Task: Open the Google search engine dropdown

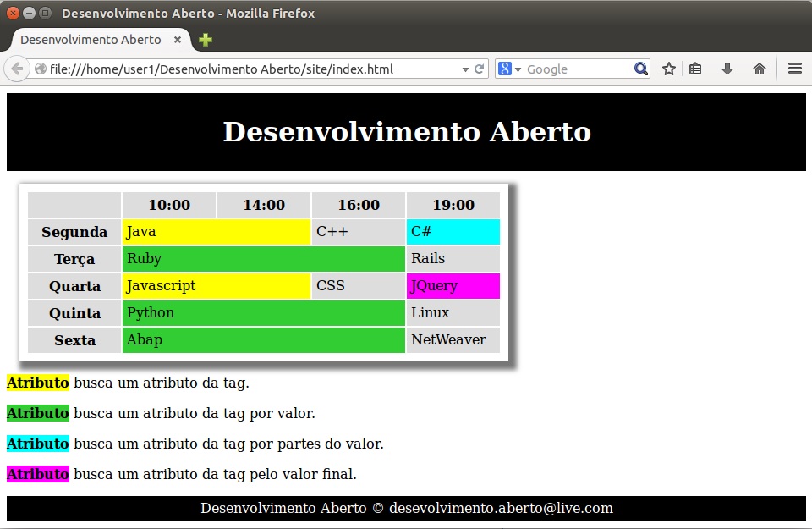Action: 510,69
